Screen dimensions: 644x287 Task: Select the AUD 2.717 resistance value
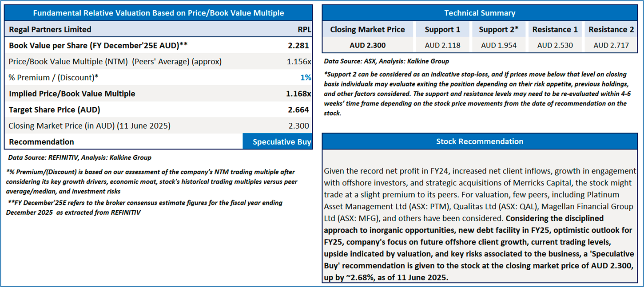click(611, 45)
